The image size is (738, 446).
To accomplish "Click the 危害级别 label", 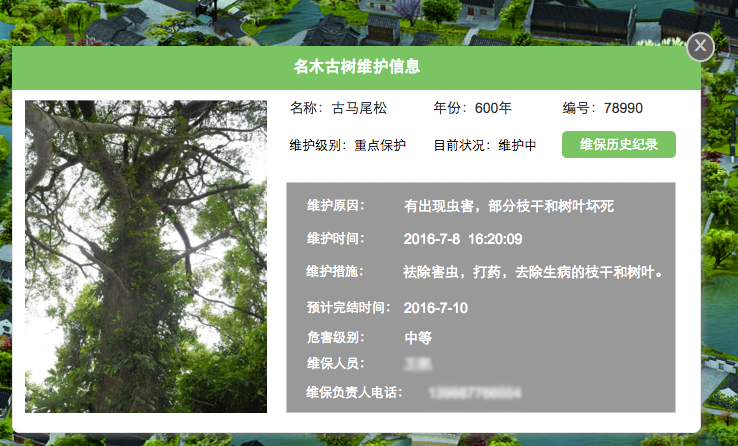I will (x=336, y=338).
